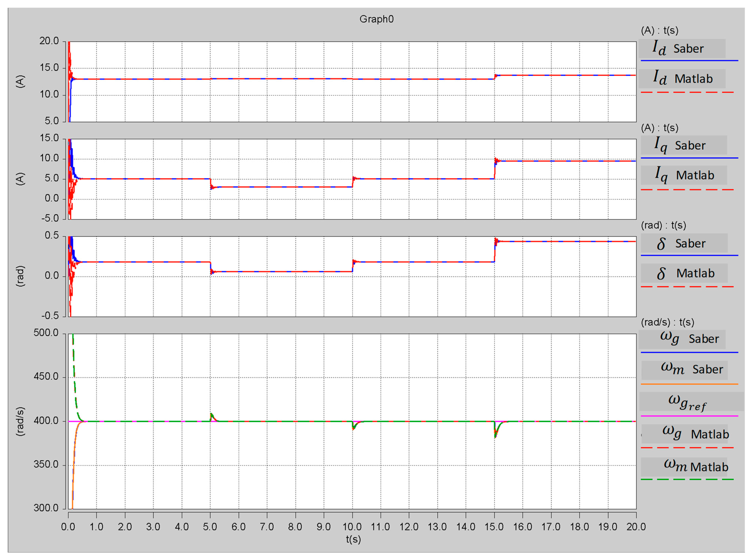The height and width of the screenshot is (560, 753).
Task: Click the (rad/s) y-axis label of bottom plot
Action: [x=20, y=421]
